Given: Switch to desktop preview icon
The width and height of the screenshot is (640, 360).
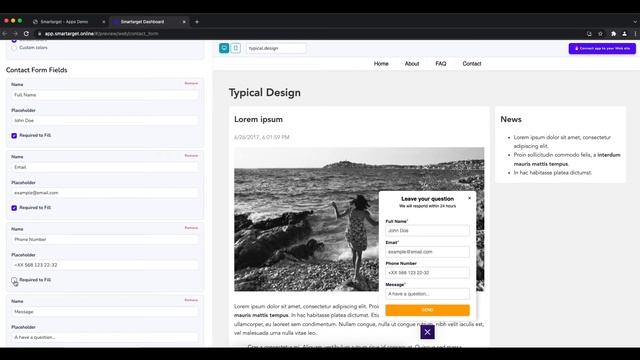Looking at the screenshot, I should point(224,48).
